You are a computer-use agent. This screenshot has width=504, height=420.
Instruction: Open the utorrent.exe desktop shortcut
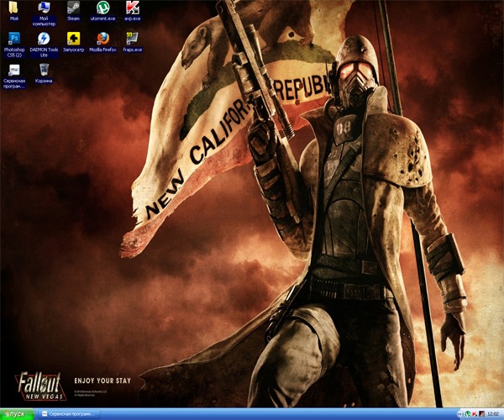tap(102, 11)
